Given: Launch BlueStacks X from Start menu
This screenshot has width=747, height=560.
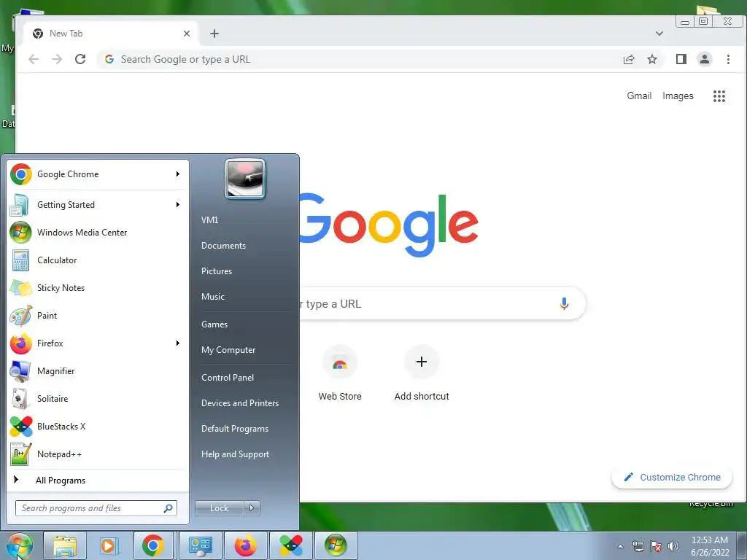Looking at the screenshot, I should point(98,426).
